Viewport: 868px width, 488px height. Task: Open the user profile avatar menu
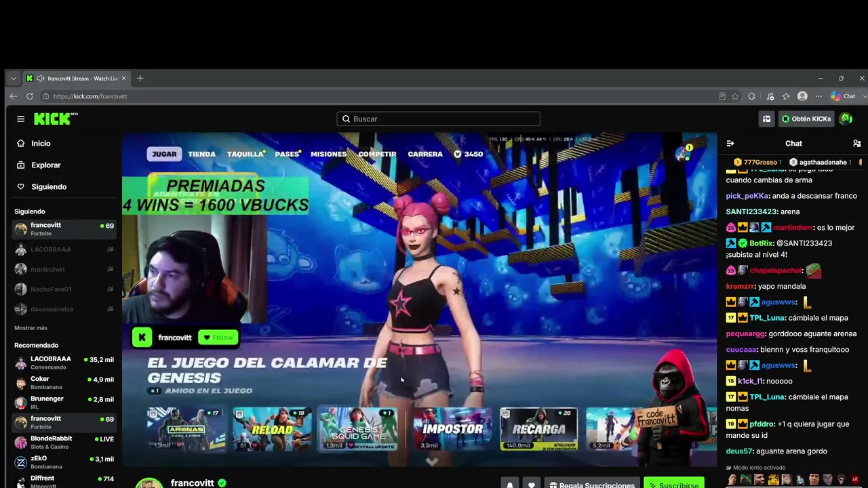(846, 119)
